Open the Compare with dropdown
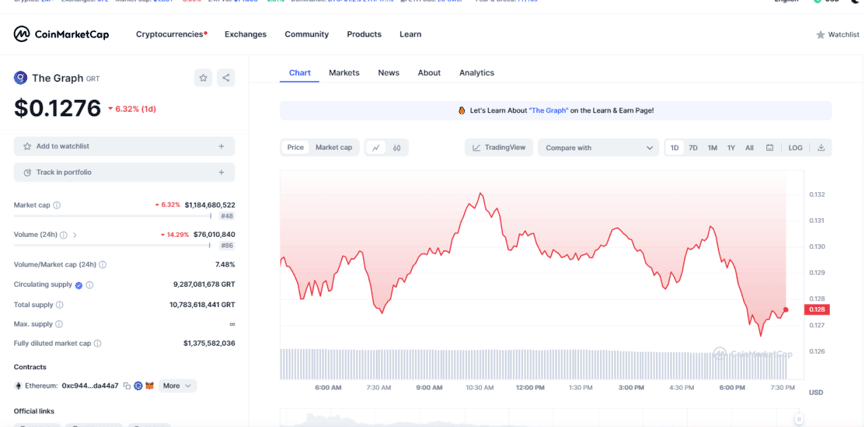This screenshot has height=427, width=864. coord(598,148)
